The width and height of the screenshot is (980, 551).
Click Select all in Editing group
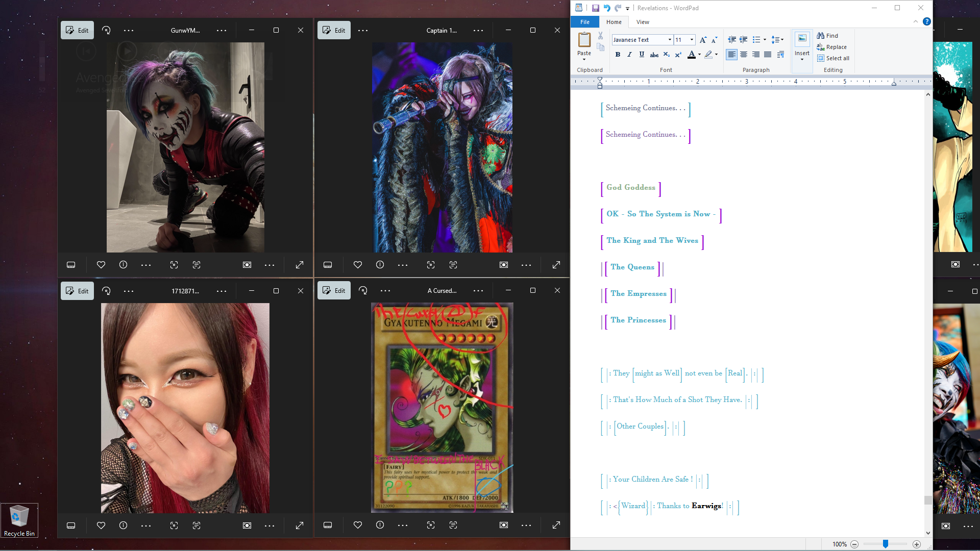(x=833, y=58)
